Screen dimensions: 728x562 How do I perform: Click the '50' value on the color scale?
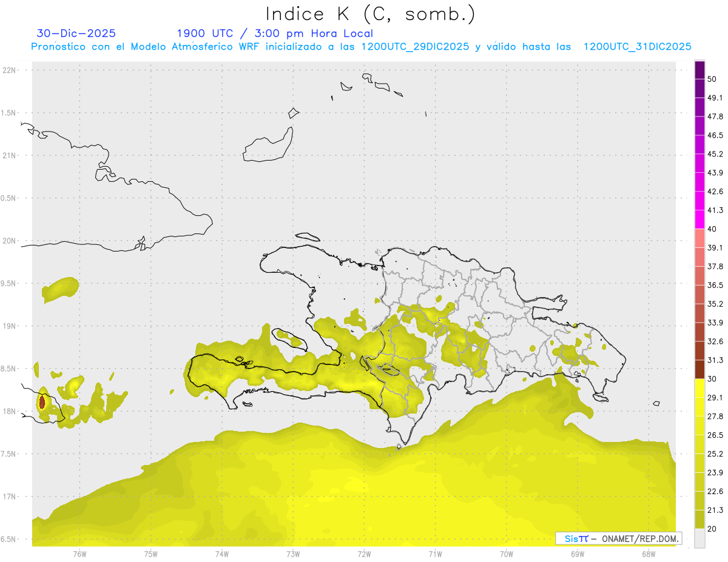click(x=712, y=79)
